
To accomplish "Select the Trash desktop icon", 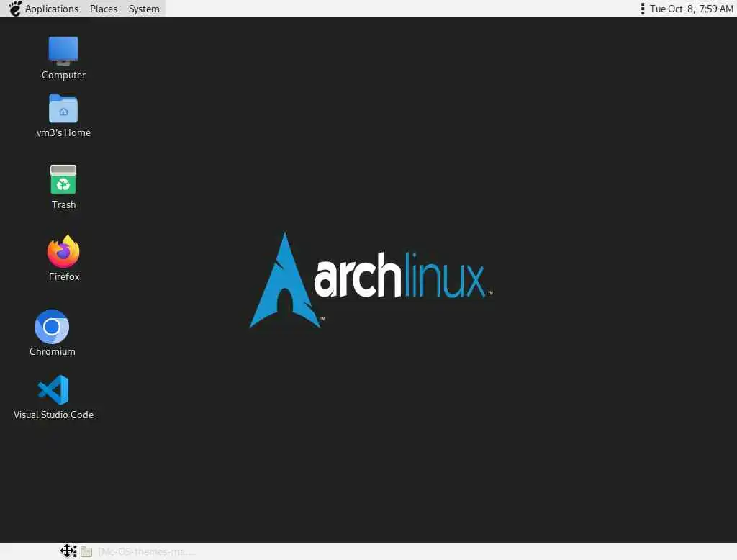I will 63,179.
